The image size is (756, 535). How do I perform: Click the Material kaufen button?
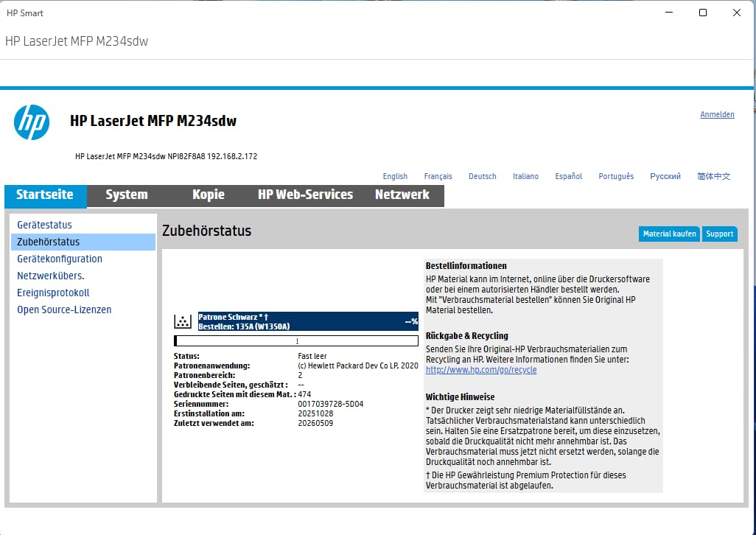[669, 234]
